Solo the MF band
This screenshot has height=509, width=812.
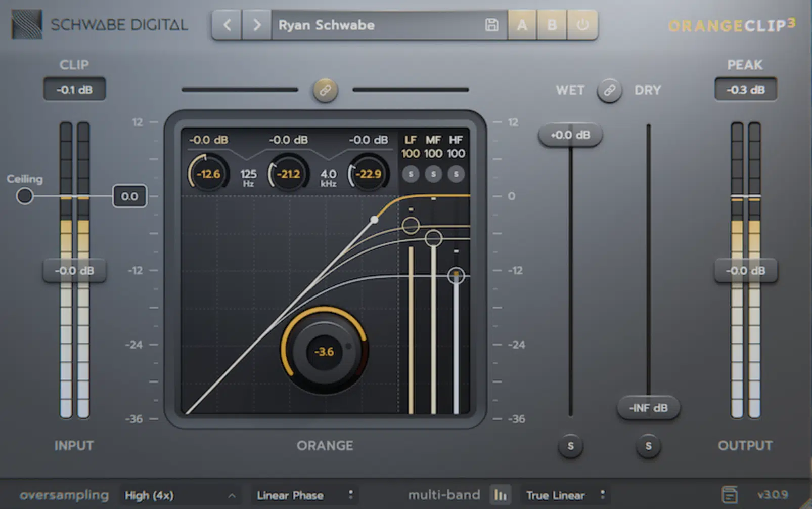433,174
